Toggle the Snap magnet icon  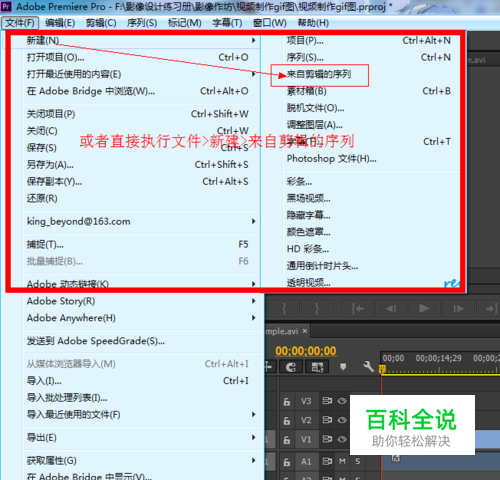tap(291, 367)
